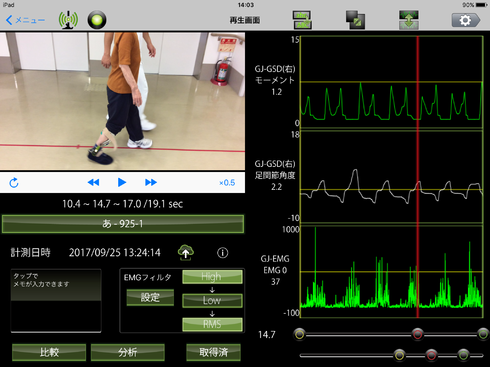Open EMG filter 設定 button

[x=150, y=297]
